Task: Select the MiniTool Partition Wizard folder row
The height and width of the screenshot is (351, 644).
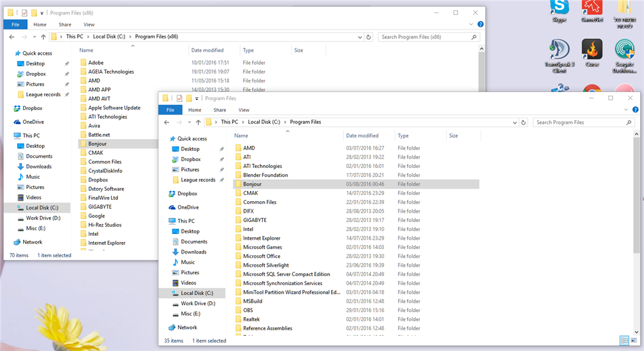Action: (x=356, y=292)
